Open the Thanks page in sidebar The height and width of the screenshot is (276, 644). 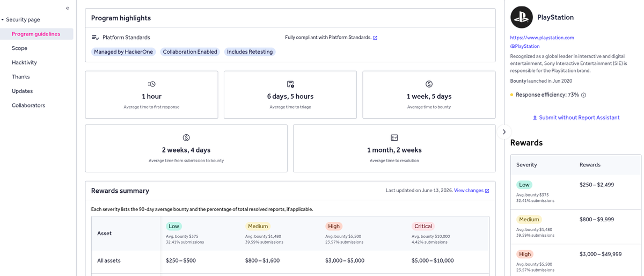tap(20, 77)
